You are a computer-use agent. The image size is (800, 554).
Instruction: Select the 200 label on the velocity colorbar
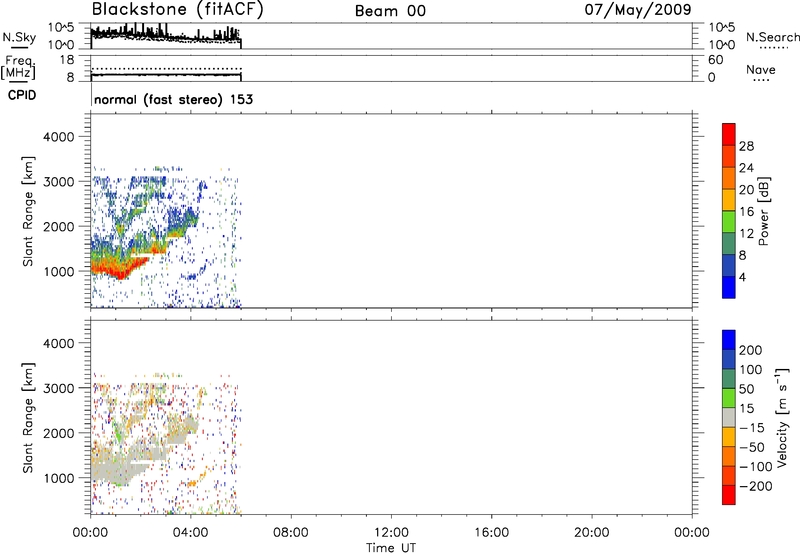coord(751,350)
